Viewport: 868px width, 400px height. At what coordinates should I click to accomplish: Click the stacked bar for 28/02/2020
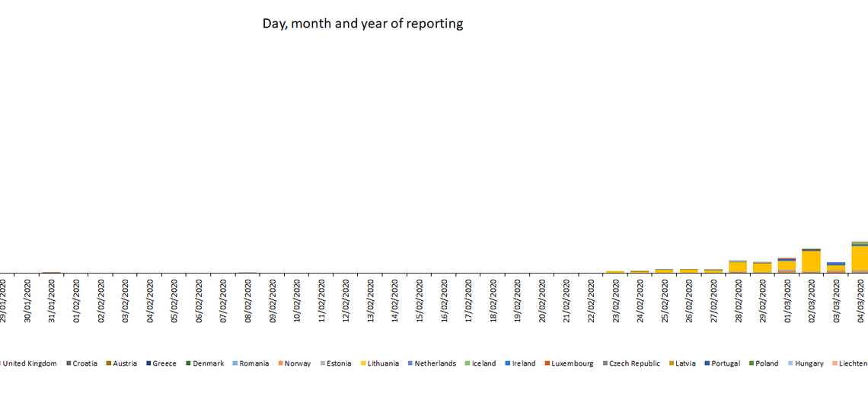point(737,267)
